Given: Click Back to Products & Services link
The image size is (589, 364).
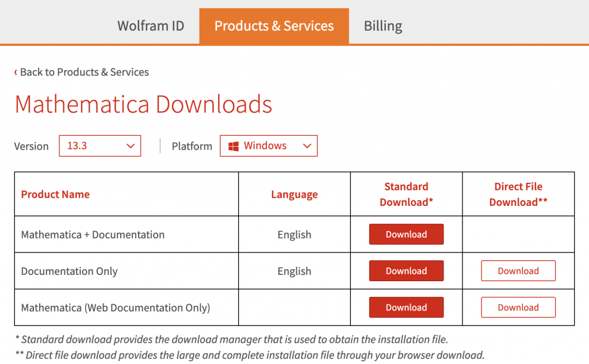Looking at the screenshot, I should [83, 72].
